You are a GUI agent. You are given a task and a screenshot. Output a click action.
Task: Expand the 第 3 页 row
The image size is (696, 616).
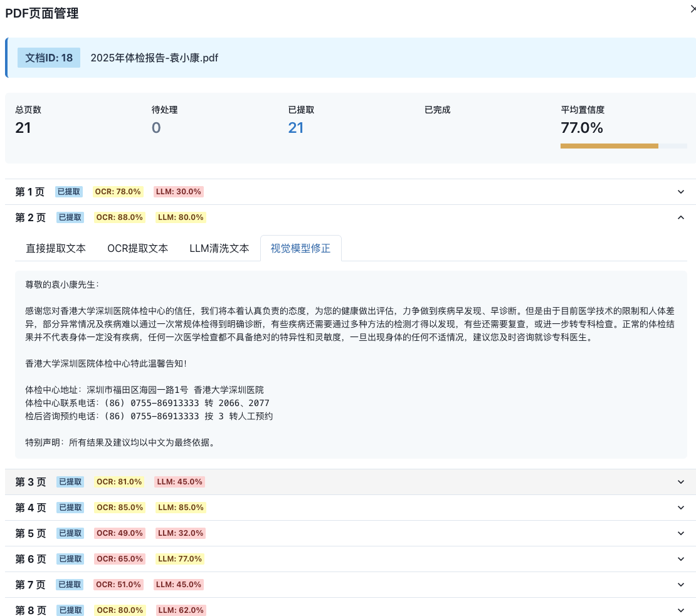(680, 481)
